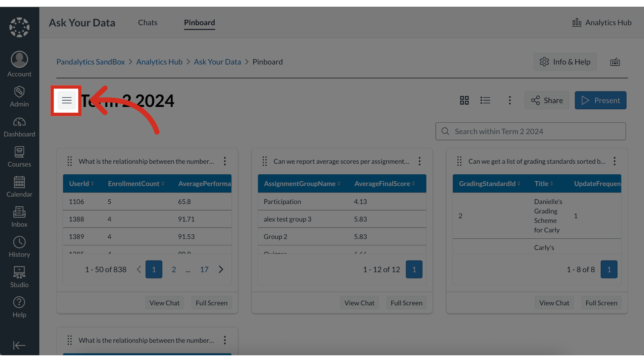Focus the Search within Term 2 2024 field

tap(531, 131)
